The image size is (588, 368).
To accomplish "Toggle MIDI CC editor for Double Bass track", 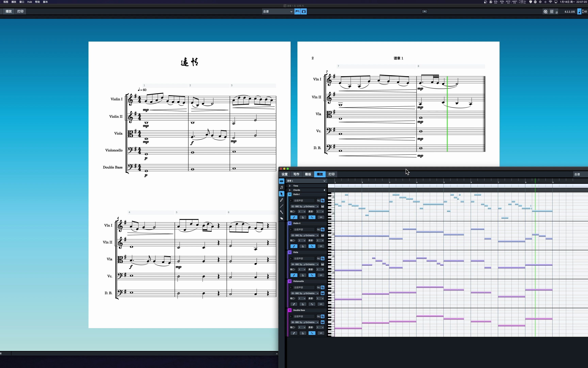I will click(312, 333).
